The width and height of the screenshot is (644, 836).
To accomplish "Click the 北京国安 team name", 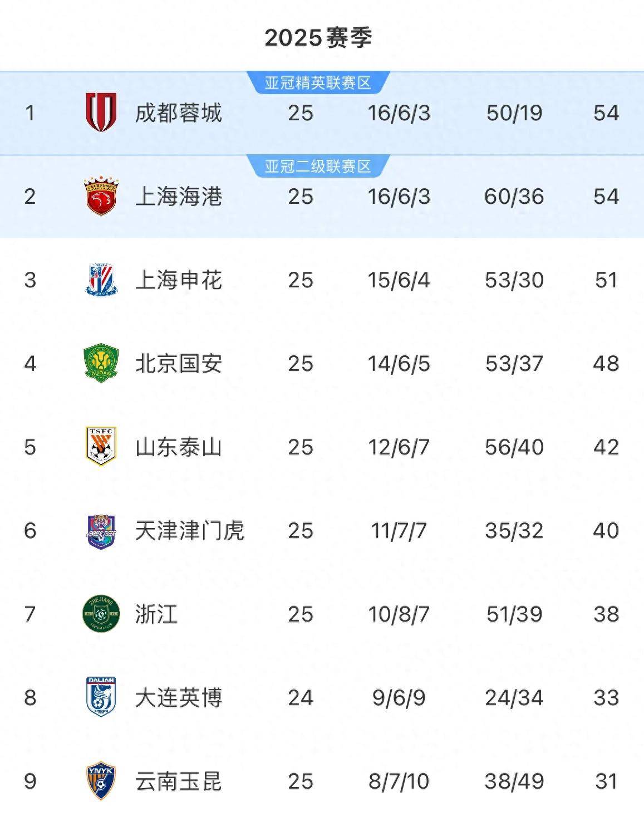I will pos(179,364).
